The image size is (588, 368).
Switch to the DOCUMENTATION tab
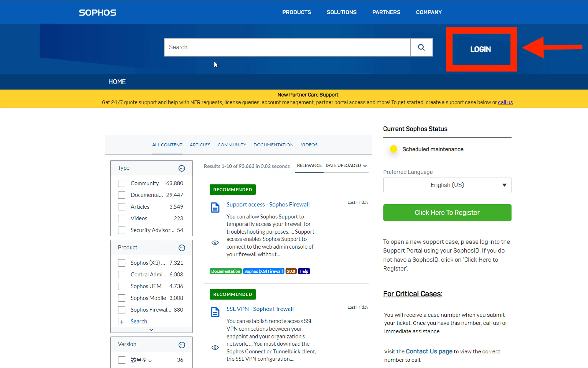coord(273,145)
